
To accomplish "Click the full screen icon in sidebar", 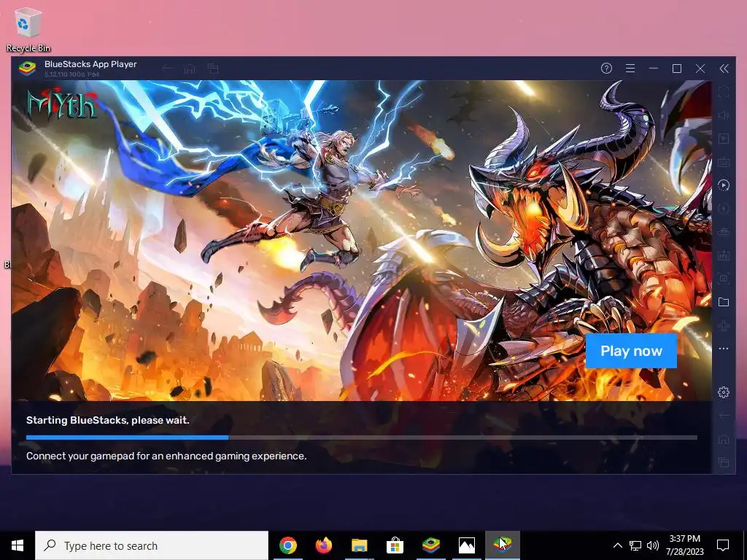I will click(723, 92).
